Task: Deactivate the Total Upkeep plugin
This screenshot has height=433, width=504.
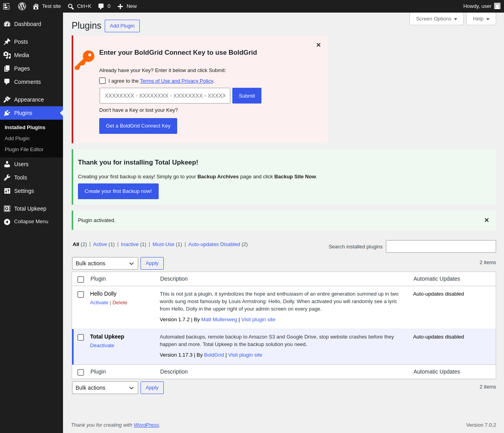Action: pos(102,346)
